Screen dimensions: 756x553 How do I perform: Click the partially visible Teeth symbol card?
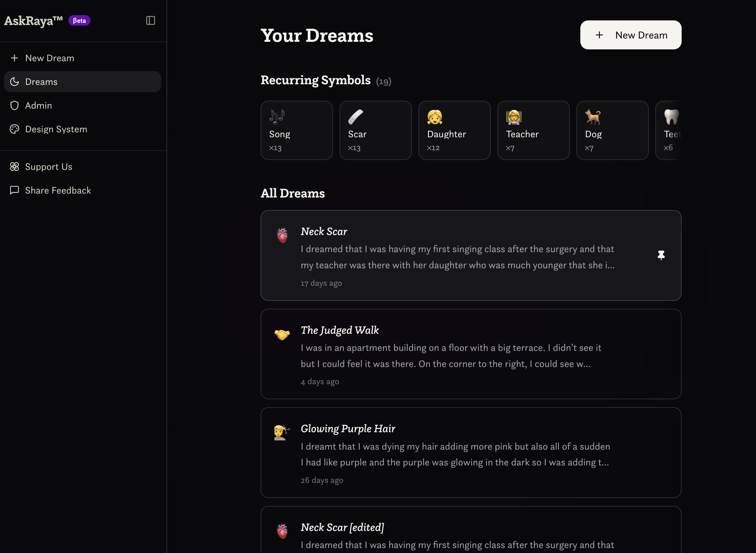[669, 131]
